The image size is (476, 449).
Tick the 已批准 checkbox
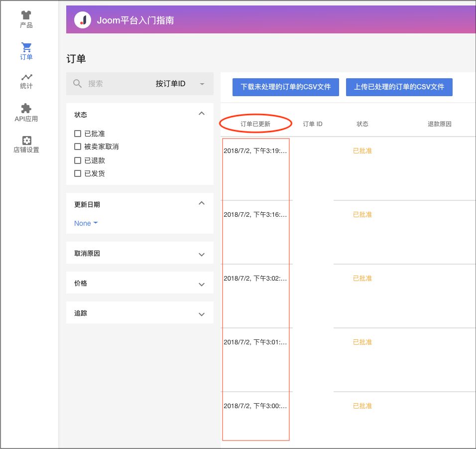click(78, 134)
